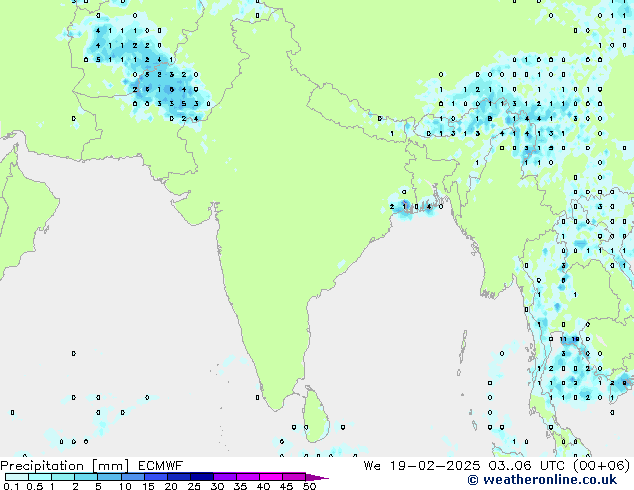Click the 'We 19-02-2025 03..06 UTC (00+06)' timestamp
634x490 pixels.
pos(497,466)
